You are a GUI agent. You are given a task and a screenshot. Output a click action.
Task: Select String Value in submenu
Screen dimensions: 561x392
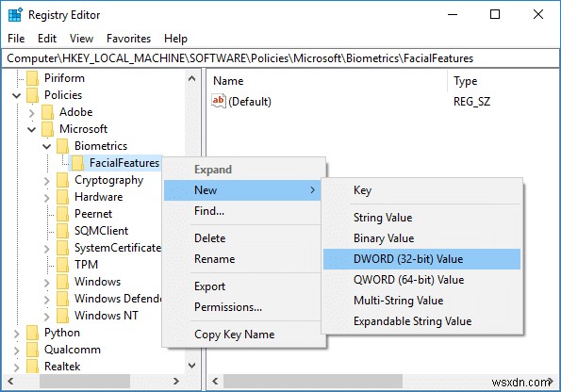pos(421,218)
